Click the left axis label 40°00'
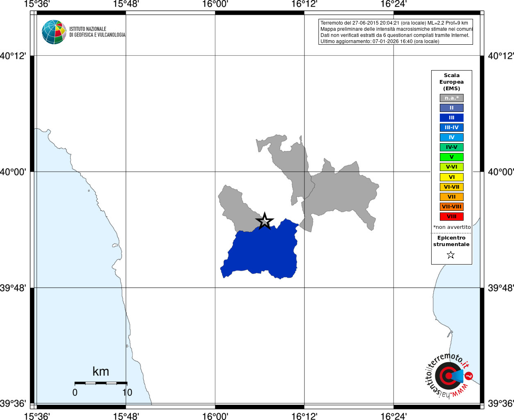The width and height of the screenshot is (514, 420). pos(13,172)
